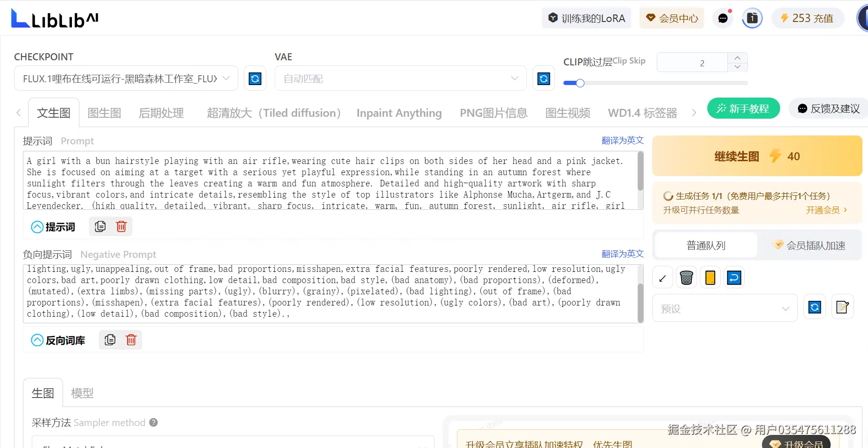Click the LibLib AI logo

point(55,19)
